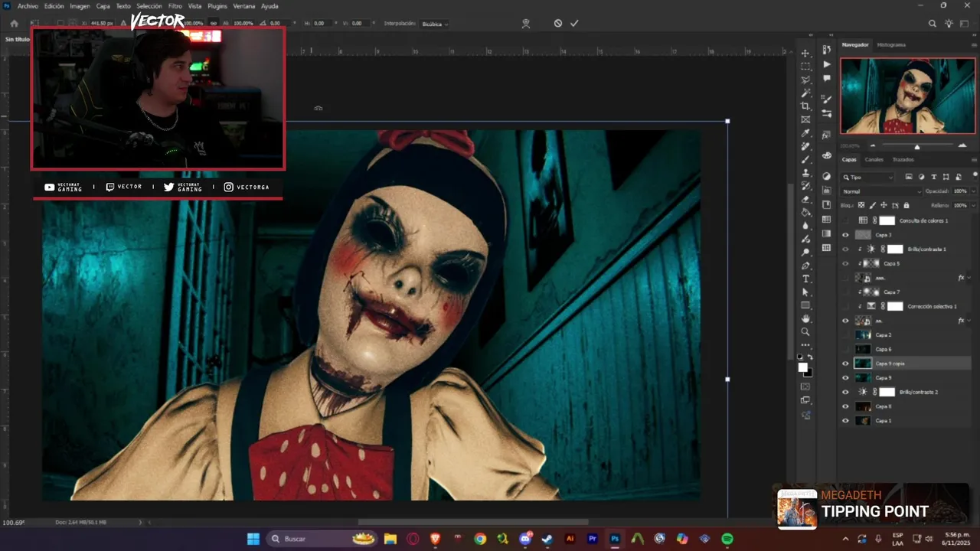Viewport: 980px width, 551px height.
Task: Switch to the Histograma tab
Action: pyautogui.click(x=891, y=45)
